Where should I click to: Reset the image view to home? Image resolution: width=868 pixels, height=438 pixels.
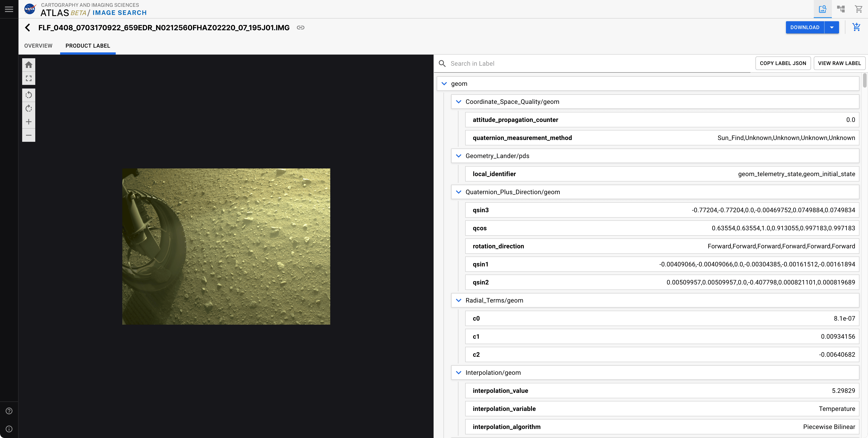coord(29,65)
